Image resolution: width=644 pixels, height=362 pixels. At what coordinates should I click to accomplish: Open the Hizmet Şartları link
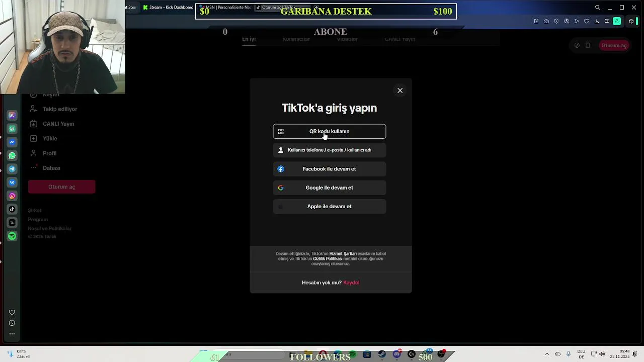click(x=343, y=254)
